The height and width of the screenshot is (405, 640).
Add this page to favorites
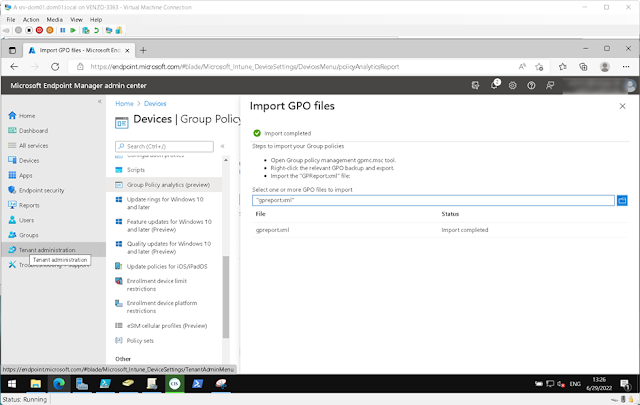539,67
